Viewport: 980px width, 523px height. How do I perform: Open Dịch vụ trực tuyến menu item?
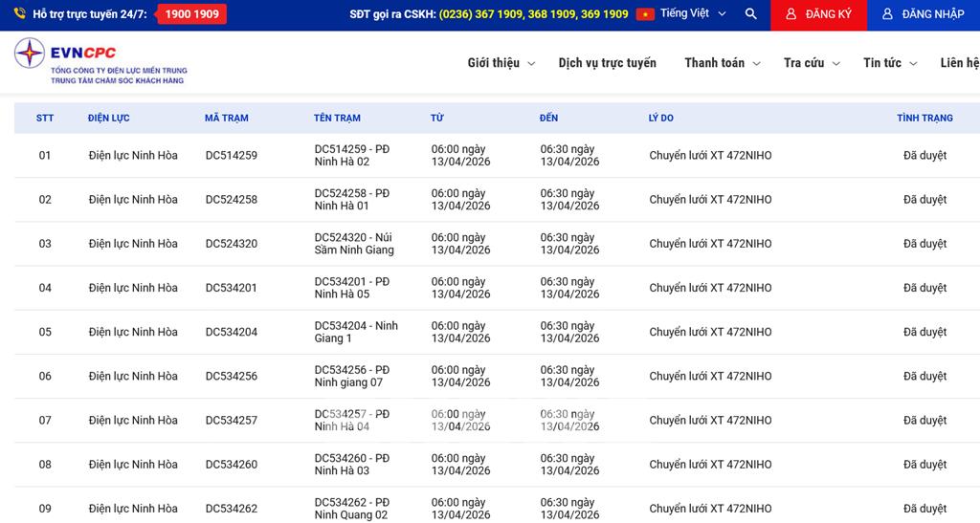(607, 63)
